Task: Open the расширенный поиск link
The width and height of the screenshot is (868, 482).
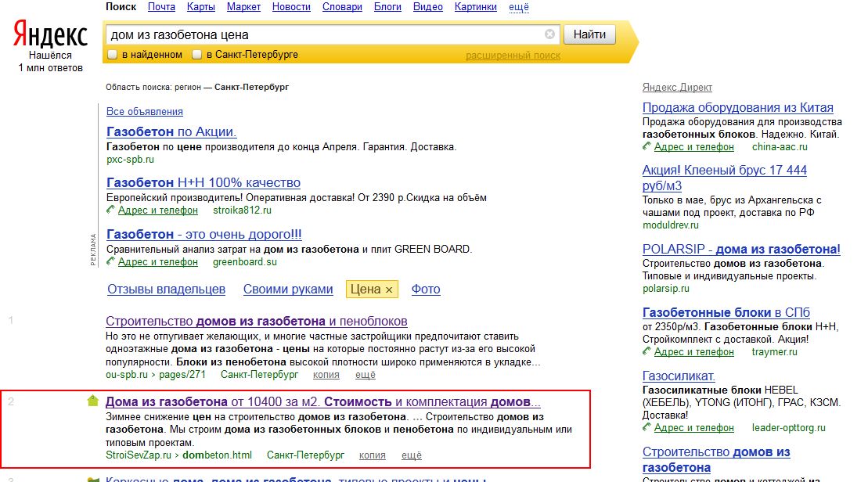Action: (x=513, y=56)
